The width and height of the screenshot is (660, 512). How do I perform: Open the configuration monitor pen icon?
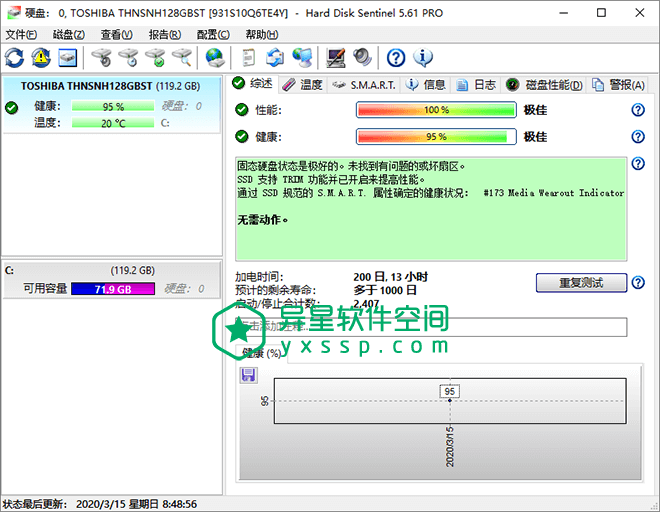(335, 58)
